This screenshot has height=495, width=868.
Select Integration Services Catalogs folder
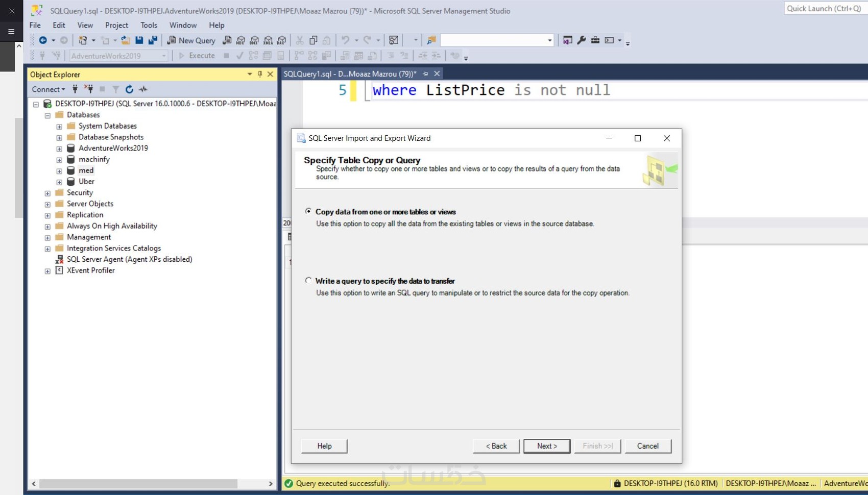pos(114,249)
